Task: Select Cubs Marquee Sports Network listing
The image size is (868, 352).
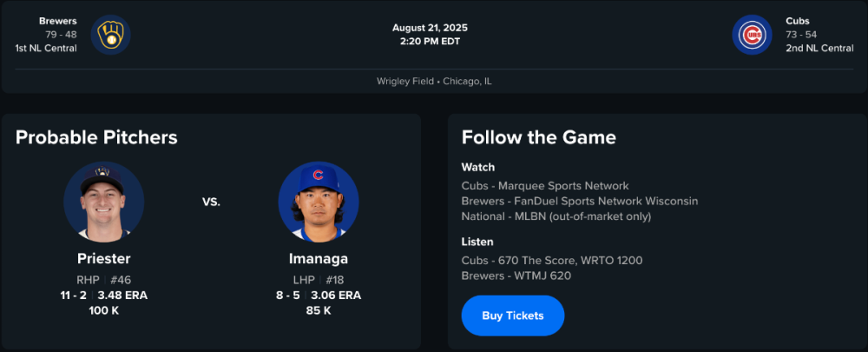Action: 545,186
